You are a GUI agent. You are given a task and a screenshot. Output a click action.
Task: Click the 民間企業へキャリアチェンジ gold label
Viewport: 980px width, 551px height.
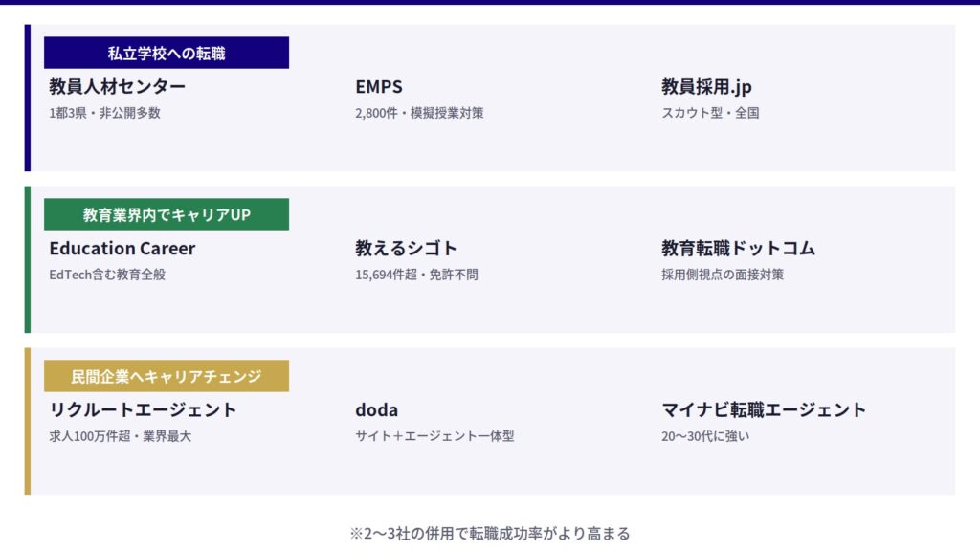pyautogui.click(x=167, y=376)
